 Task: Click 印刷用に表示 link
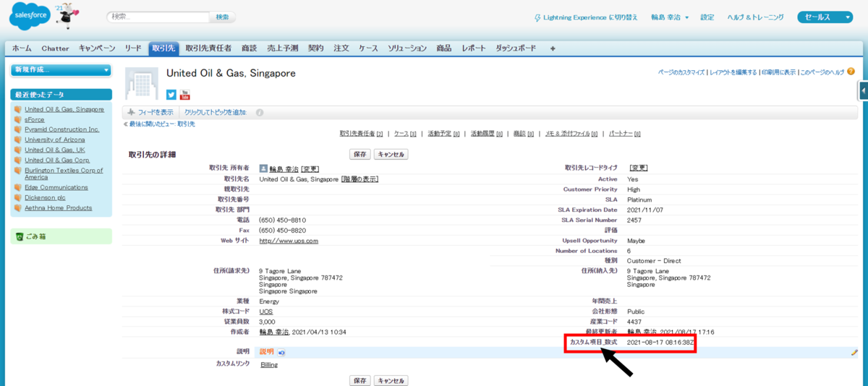(778, 72)
